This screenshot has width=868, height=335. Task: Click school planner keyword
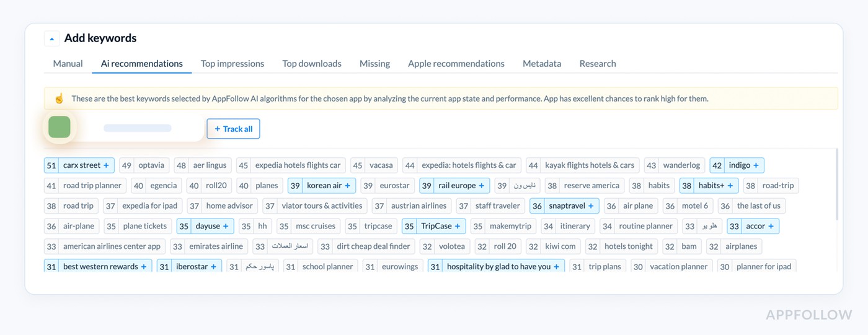[x=321, y=266]
